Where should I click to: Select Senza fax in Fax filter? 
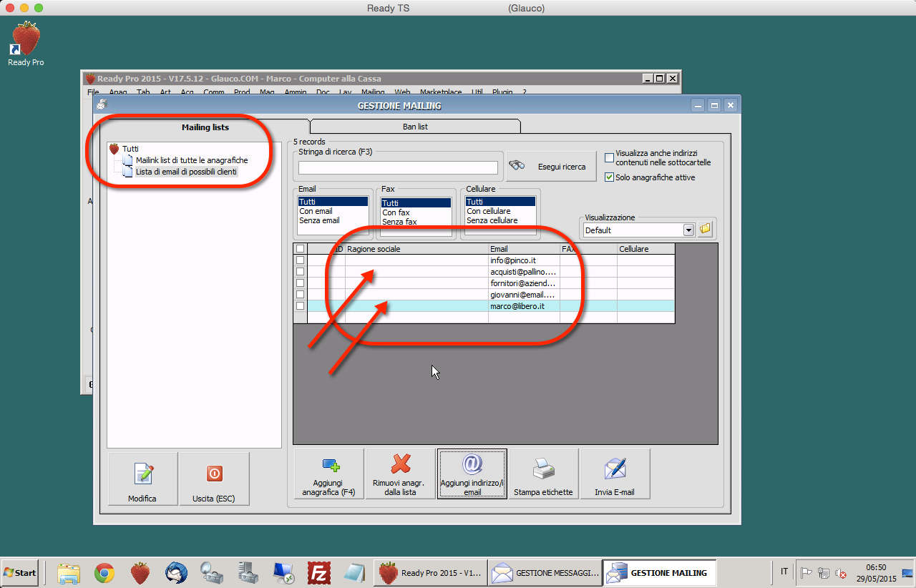coord(416,222)
